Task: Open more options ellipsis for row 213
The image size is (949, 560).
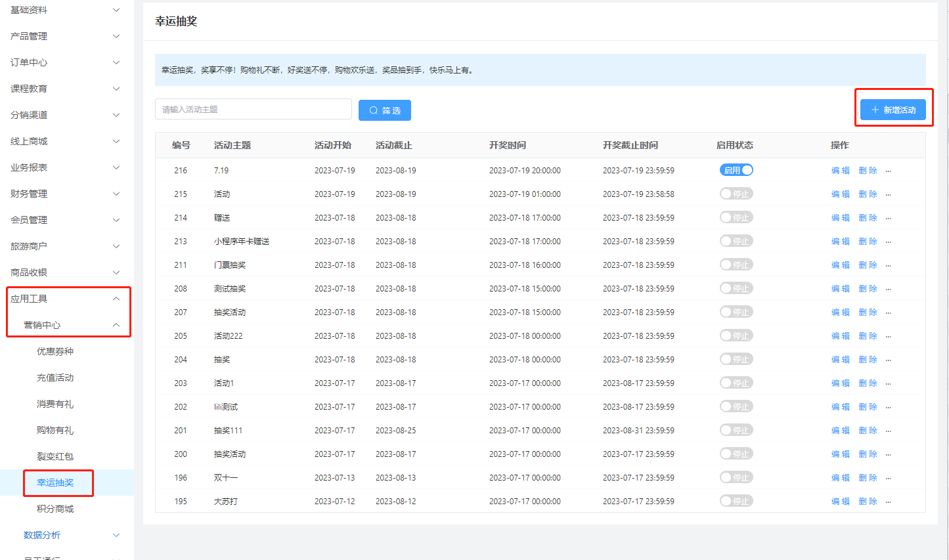Action: pyautogui.click(x=888, y=242)
